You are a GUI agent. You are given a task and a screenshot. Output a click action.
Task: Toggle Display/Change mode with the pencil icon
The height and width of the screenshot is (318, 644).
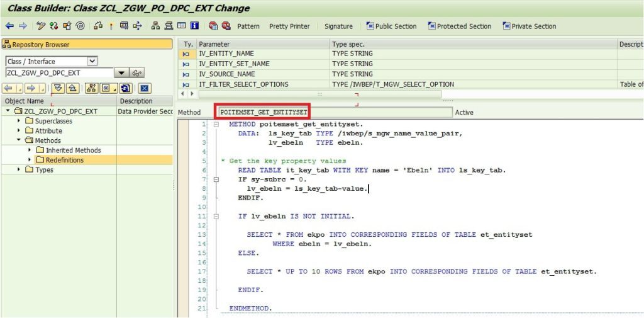click(41, 26)
